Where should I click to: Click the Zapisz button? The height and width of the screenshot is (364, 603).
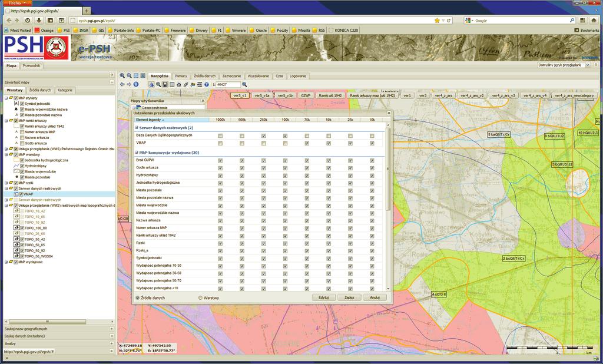pyautogui.click(x=349, y=297)
